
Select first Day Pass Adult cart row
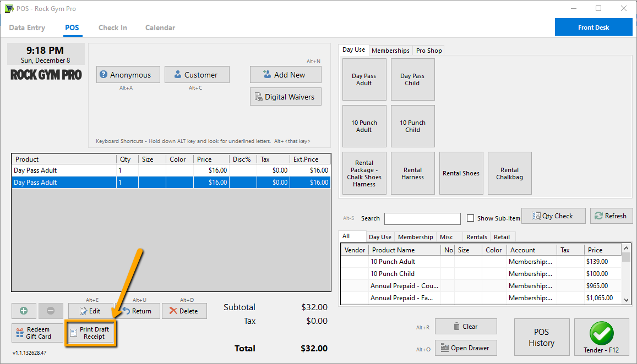coord(171,170)
